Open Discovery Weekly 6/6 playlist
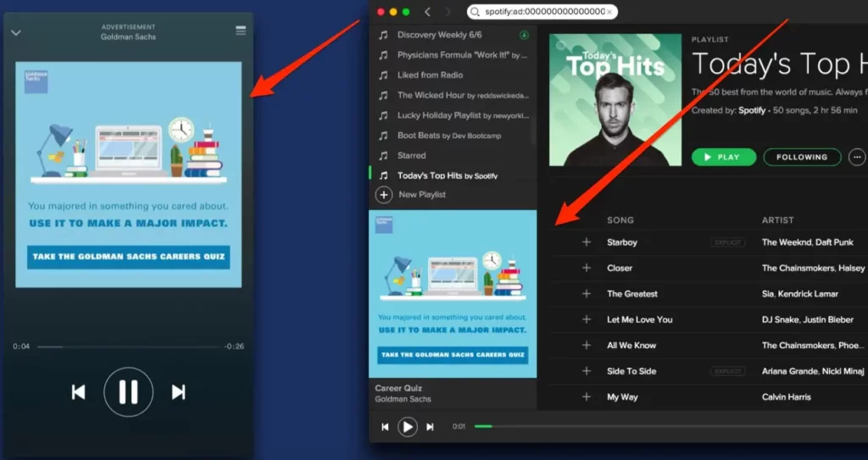 440,35
